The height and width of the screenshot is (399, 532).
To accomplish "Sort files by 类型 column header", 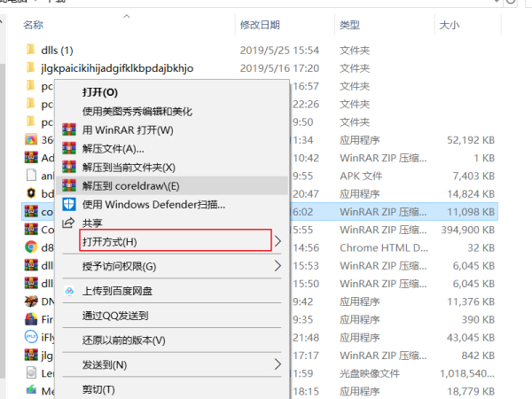I will pyautogui.click(x=349, y=25).
